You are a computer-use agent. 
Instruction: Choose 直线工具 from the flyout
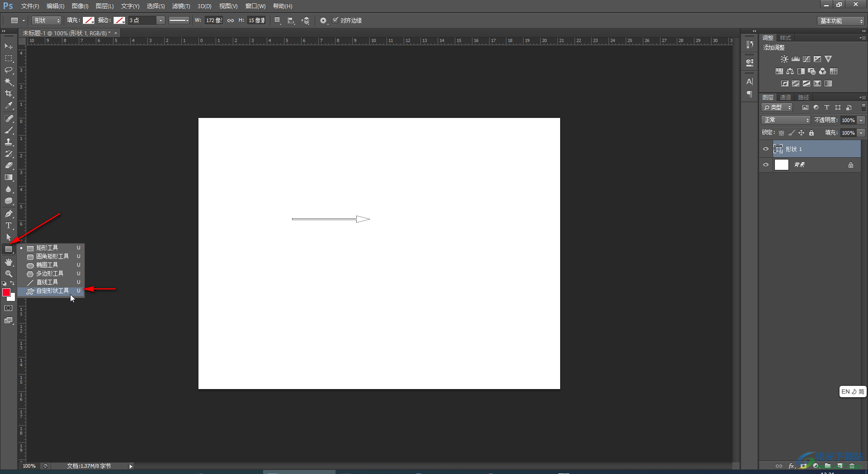pos(51,282)
